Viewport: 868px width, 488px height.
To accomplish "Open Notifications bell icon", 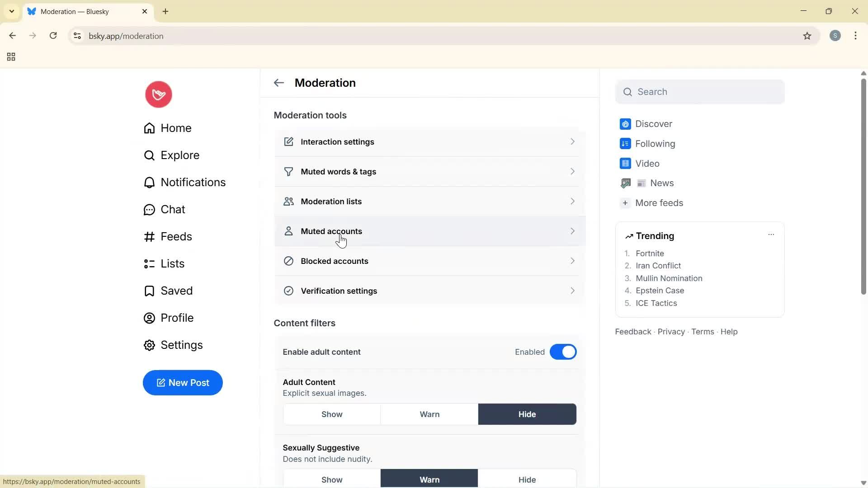I will [149, 182].
